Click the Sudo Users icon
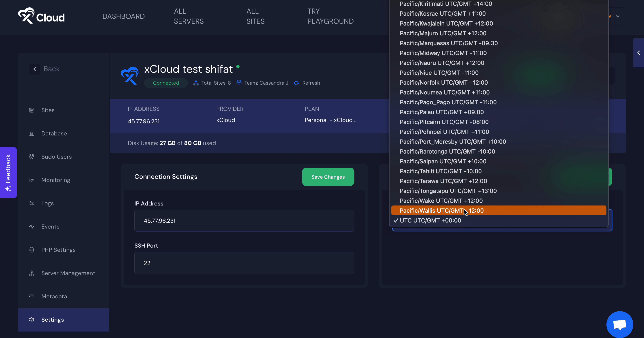644x338 pixels. coord(32,157)
